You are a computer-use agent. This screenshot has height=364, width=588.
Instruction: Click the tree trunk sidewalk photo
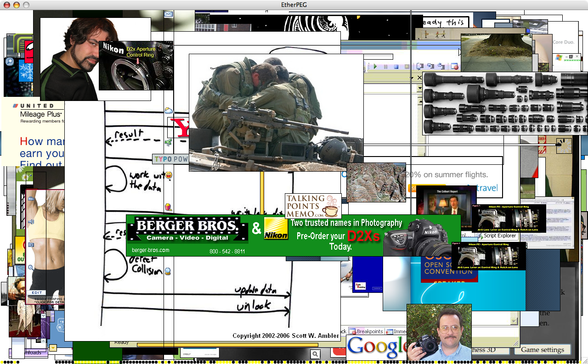click(x=497, y=52)
